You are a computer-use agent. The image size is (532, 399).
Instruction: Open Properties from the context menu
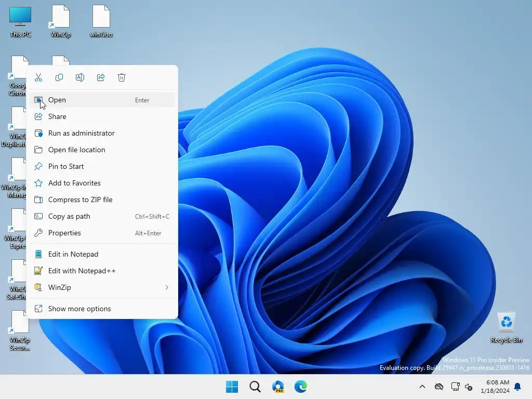(x=102, y=233)
